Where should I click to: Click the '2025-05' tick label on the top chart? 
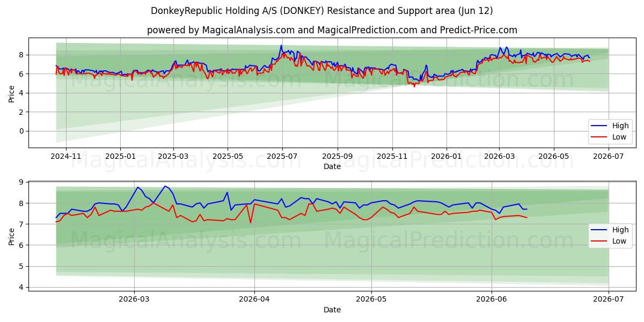click(228, 156)
